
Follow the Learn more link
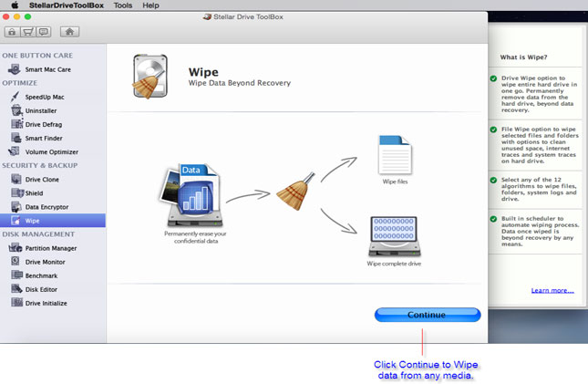click(x=552, y=291)
